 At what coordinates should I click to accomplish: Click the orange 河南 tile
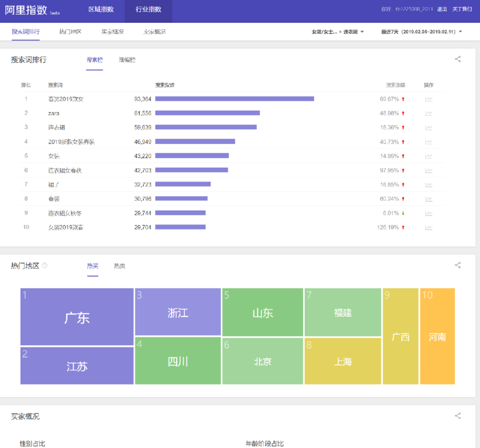point(438,336)
